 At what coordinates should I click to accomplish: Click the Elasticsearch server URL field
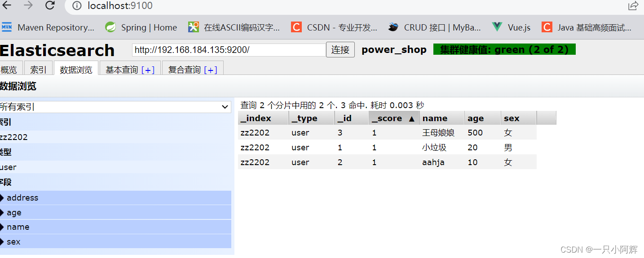[229, 50]
